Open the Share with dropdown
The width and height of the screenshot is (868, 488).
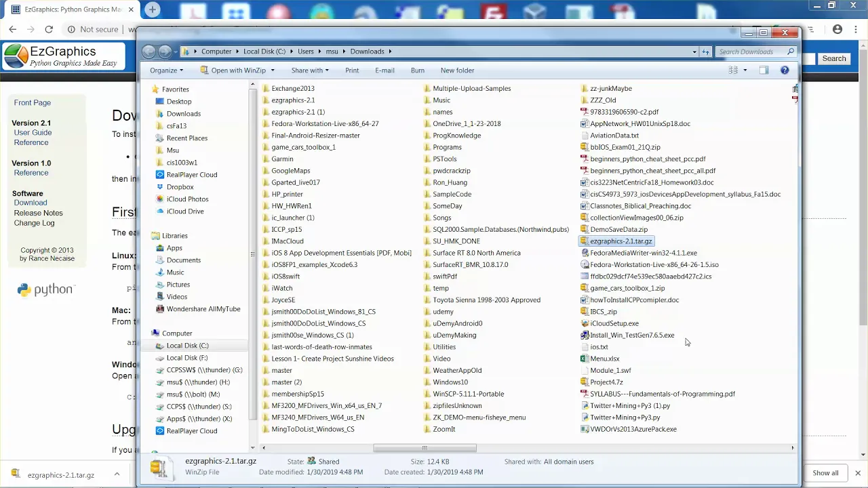pos(310,70)
